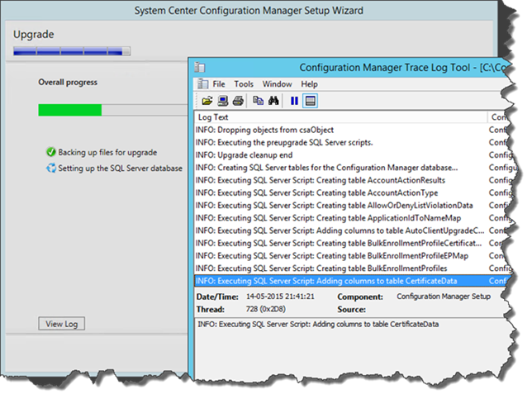The height and width of the screenshot is (399, 532).
Task: Click the Date/Time value 14-05-2015 21:41:21
Action: point(280,297)
